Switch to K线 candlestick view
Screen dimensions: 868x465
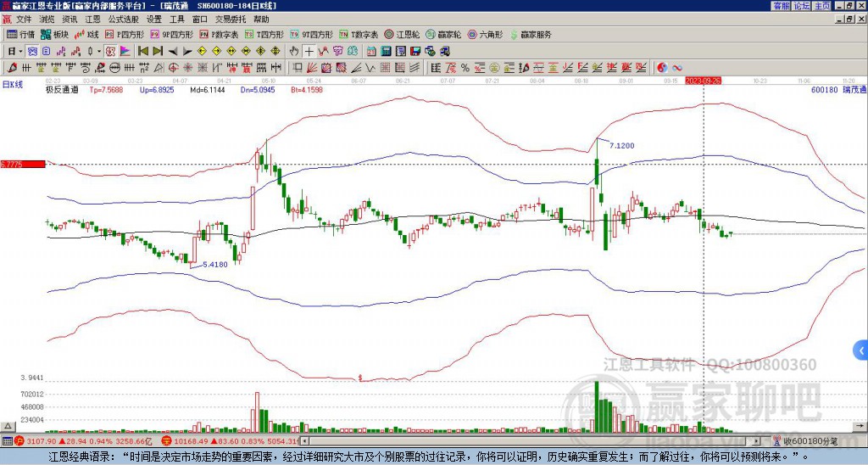pyautogui.click(x=86, y=34)
